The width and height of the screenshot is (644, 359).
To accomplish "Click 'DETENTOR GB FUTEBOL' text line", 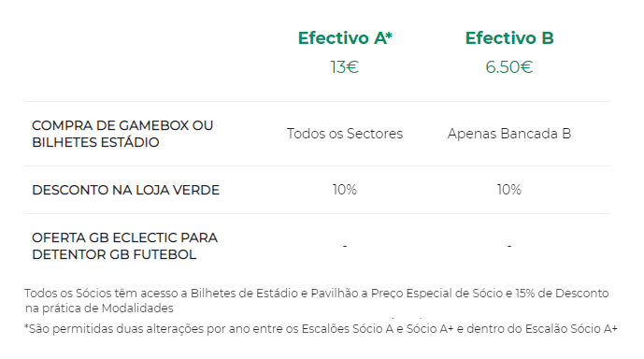I will tap(114, 254).
